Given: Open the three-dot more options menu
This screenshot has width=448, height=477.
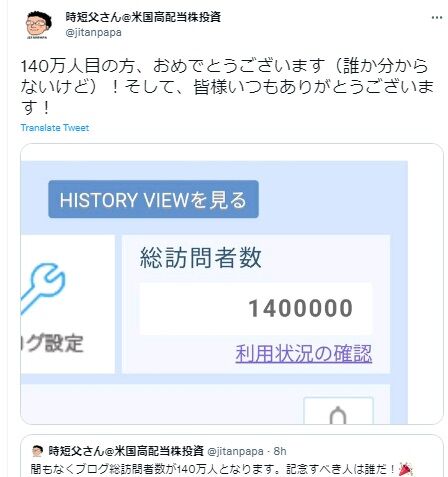Looking at the screenshot, I should 437,18.
